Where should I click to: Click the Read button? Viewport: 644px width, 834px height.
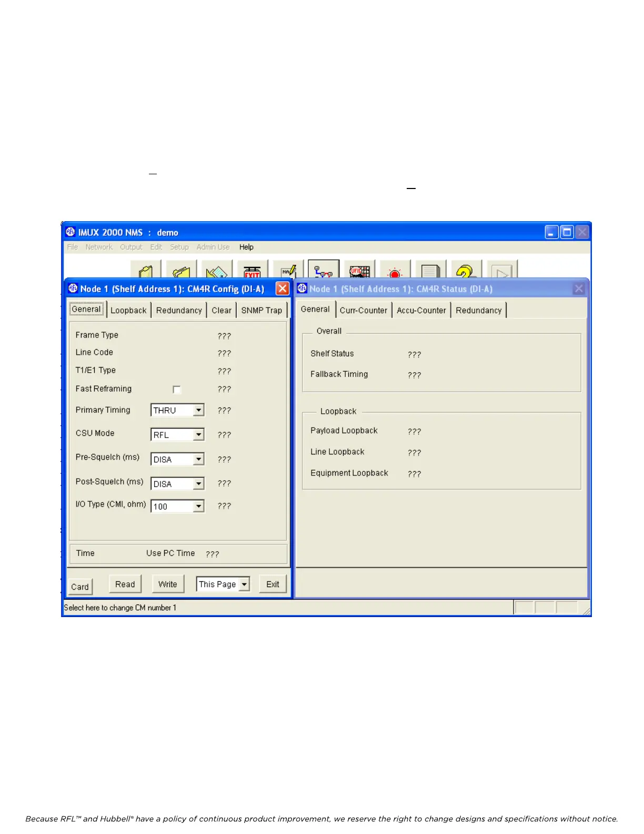pos(125,584)
